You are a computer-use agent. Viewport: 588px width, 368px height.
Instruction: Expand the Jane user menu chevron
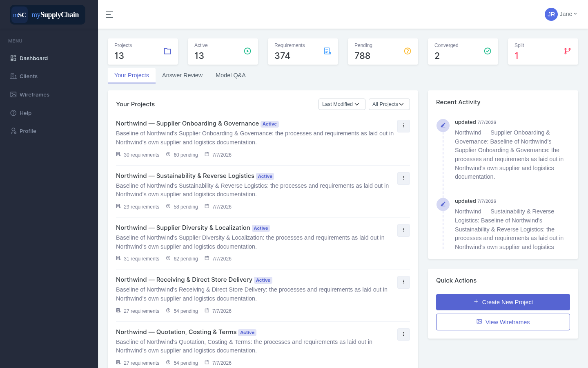pos(575,14)
